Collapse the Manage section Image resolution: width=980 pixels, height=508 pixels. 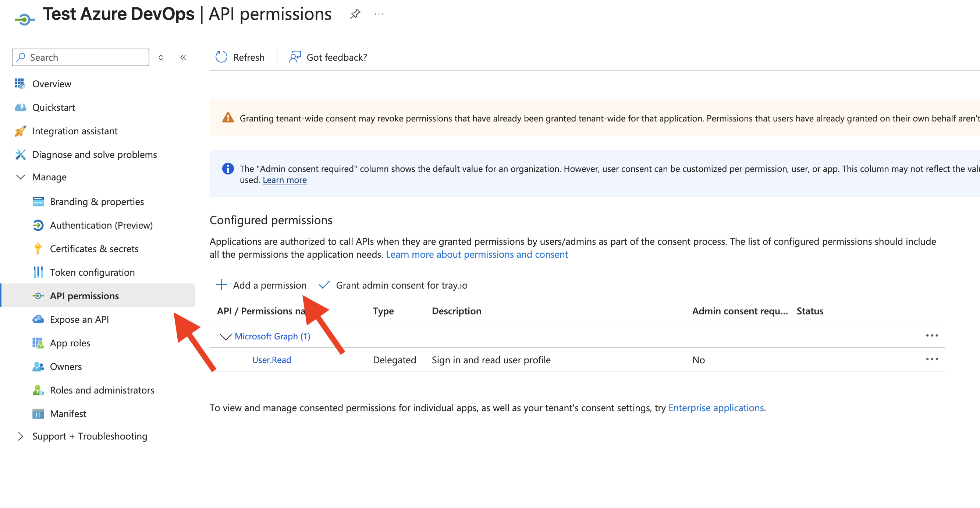tap(21, 177)
